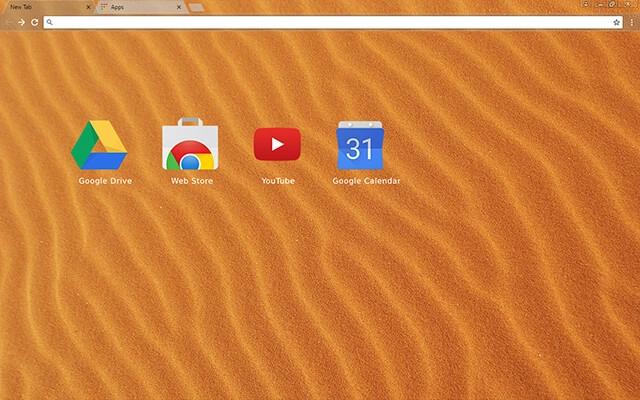Open the Chrome profile user button
Image resolution: width=640 pixels, height=400 pixels.
point(586,4)
